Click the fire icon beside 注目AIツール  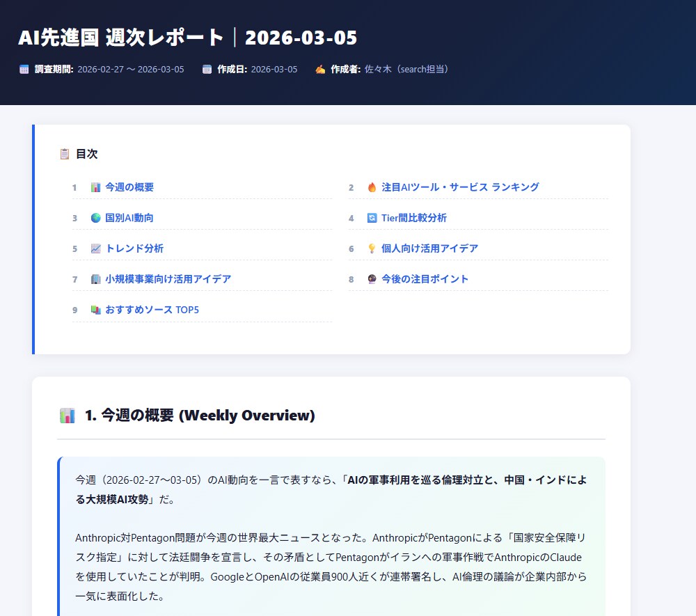click(372, 187)
